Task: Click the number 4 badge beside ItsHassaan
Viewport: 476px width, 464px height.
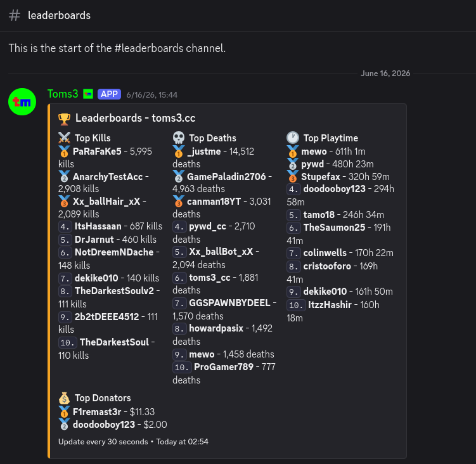Action: coord(65,226)
